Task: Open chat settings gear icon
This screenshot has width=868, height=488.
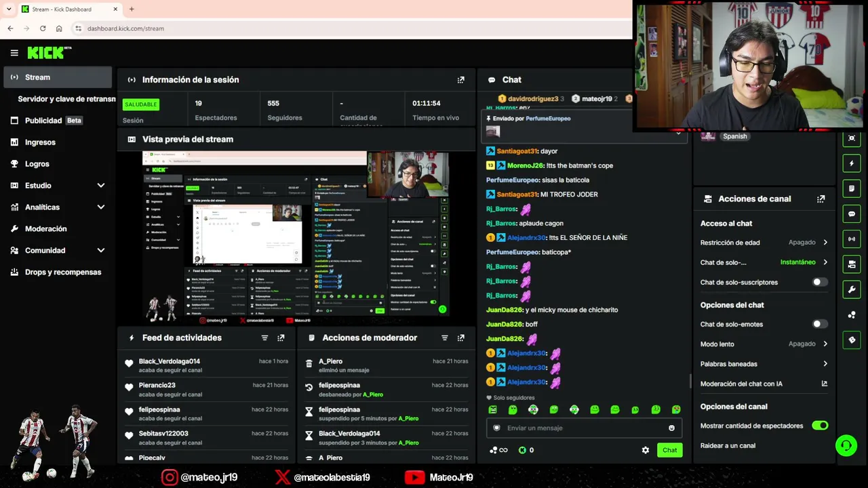Action: click(645, 450)
